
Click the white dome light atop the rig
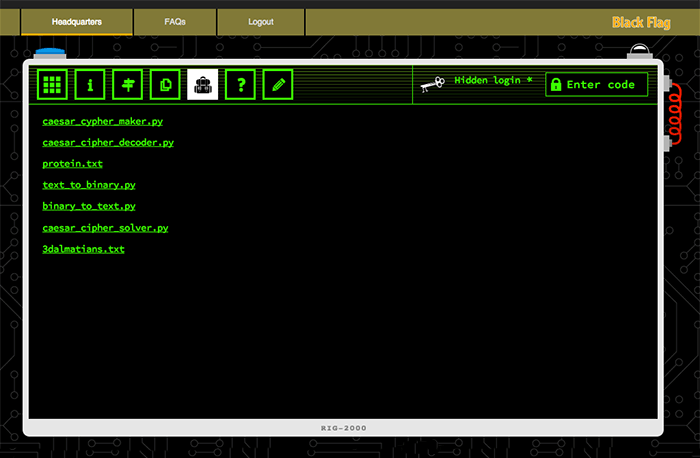coord(640,50)
